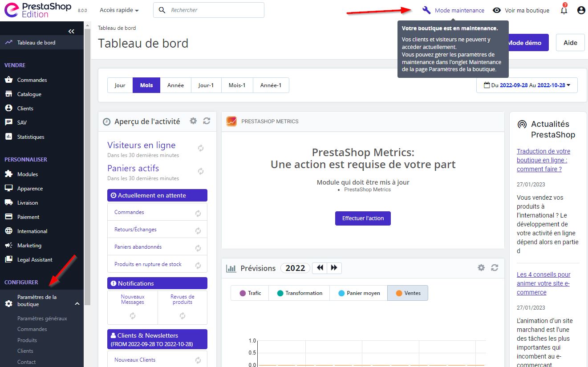Go to next year in Prévisions

point(334,268)
